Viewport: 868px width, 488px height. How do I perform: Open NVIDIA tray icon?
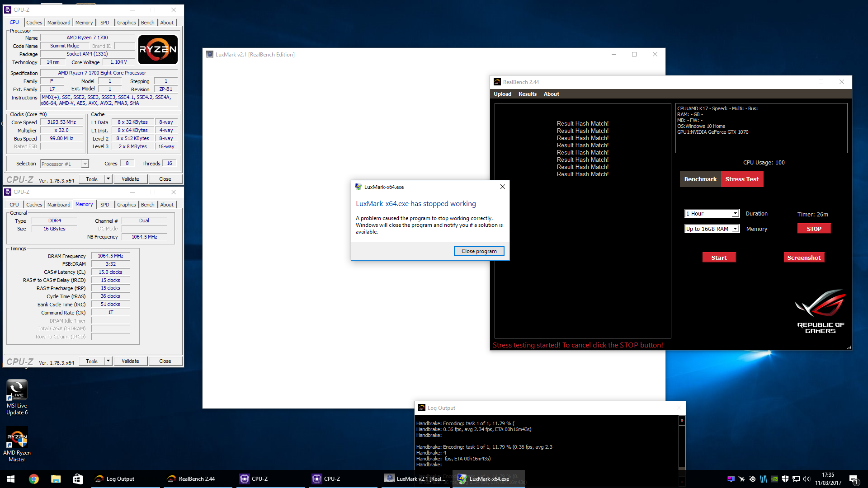[774, 479]
